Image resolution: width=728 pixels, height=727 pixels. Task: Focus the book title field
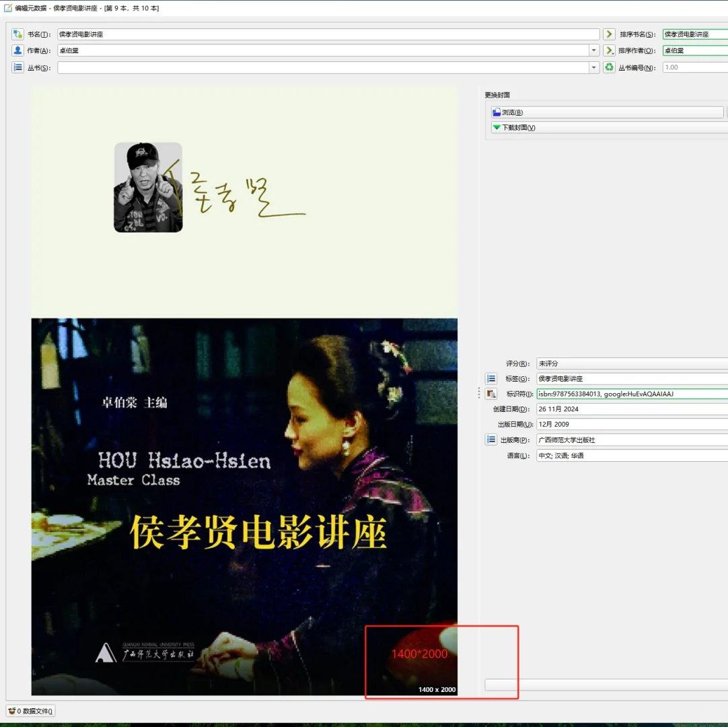328,34
